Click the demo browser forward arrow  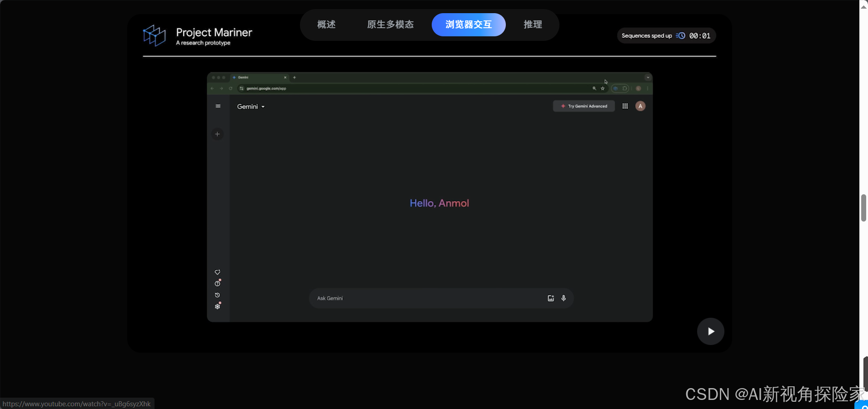click(x=221, y=89)
